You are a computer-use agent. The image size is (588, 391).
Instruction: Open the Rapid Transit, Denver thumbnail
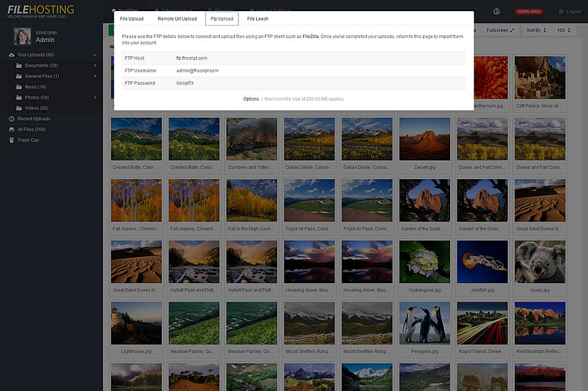[x=482, y=323]
